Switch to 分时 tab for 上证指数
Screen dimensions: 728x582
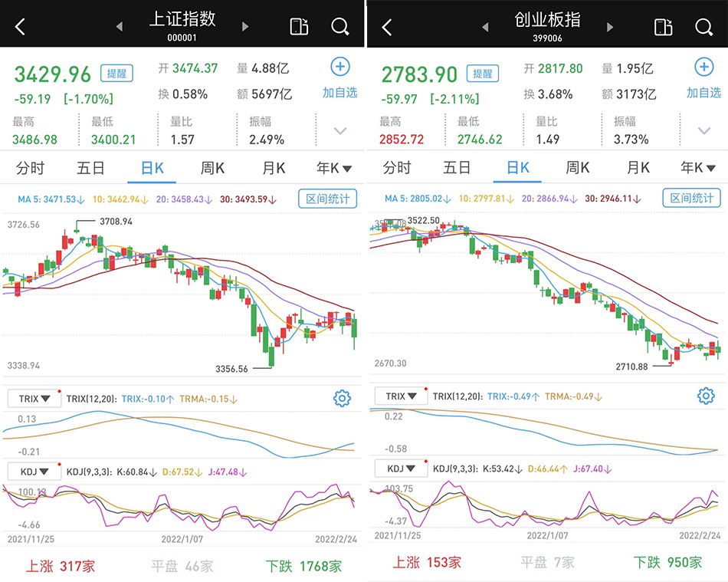(30, 168)
